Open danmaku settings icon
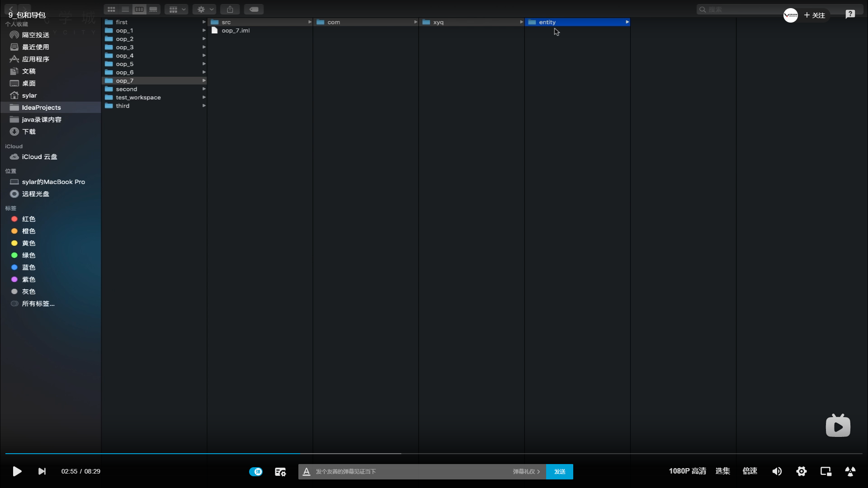This screenshot has width=868, height=488. 280,472
